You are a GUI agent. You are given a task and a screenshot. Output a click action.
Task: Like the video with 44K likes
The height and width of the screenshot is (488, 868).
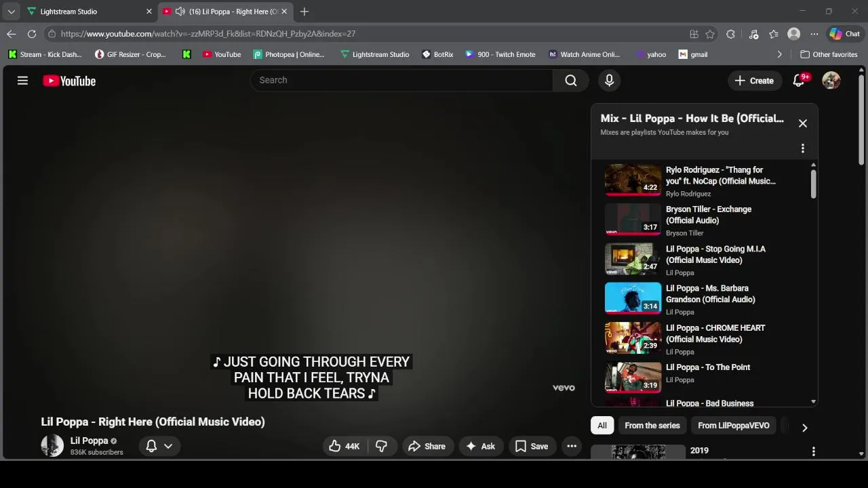point(344,446)
